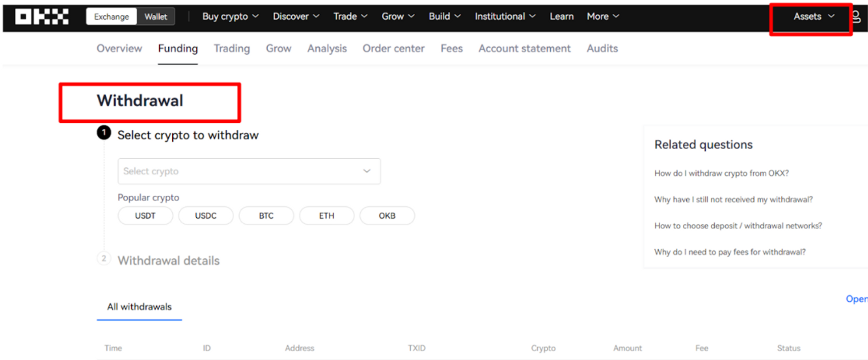Image resolution: width=868 pixels, height=360 pixels.
Task: Open the Select crypto dropdown
Action: [249, 171]
